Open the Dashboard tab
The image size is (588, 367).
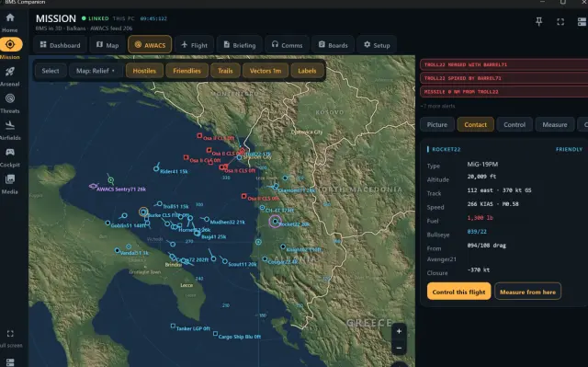point(61,45)
